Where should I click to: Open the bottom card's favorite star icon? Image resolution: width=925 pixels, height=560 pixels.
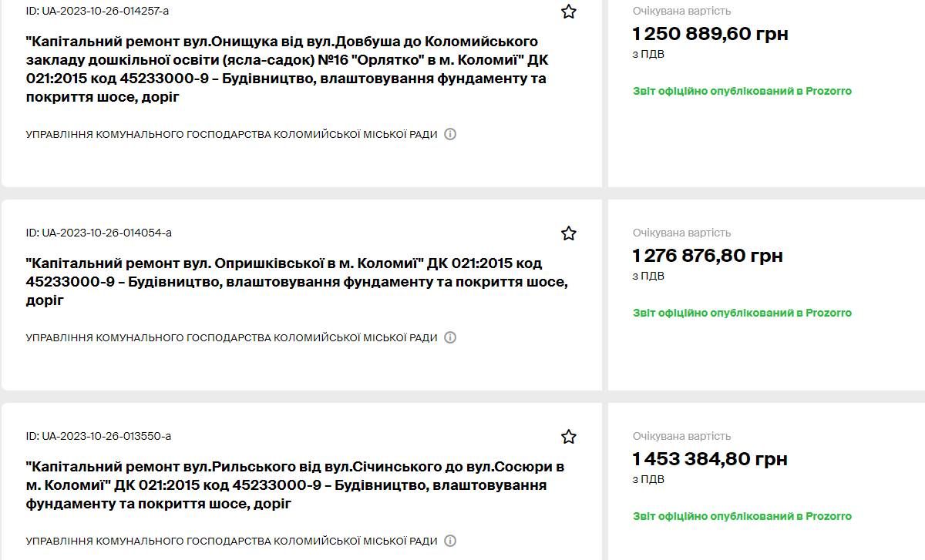point(568,437)
